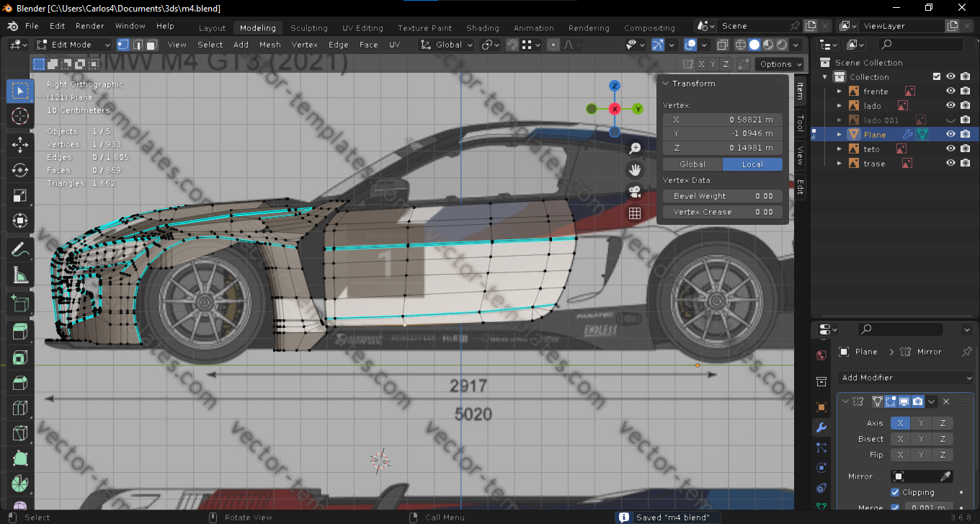Switch Transform panel to Global
980x524 pixels.
coord(692,164)
